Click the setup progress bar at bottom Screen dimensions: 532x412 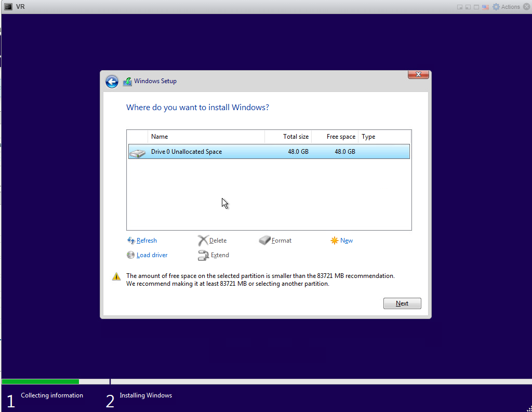coord(267,381)
